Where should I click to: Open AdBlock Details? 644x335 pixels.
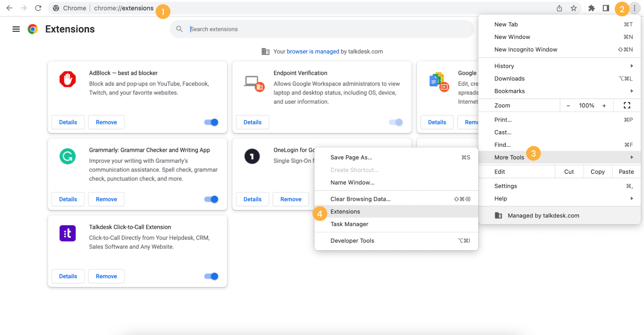tap(68, 122)
